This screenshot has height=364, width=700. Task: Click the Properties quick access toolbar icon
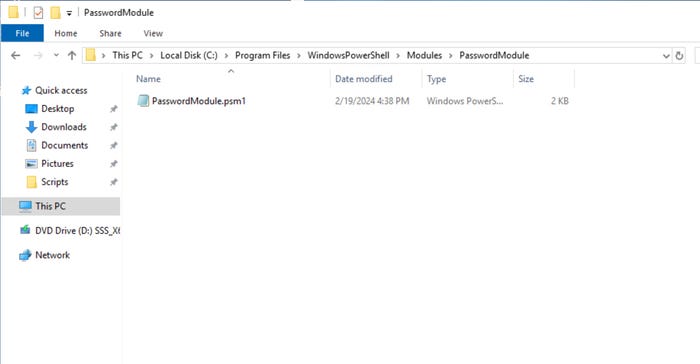(x=38, y=13)
